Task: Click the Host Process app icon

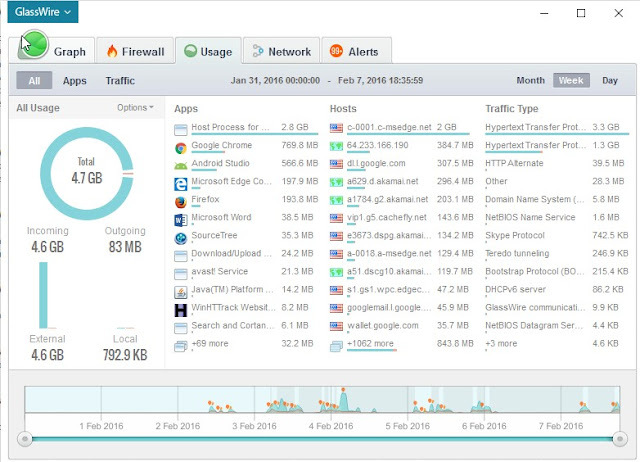Action: [x=180, y=130]
